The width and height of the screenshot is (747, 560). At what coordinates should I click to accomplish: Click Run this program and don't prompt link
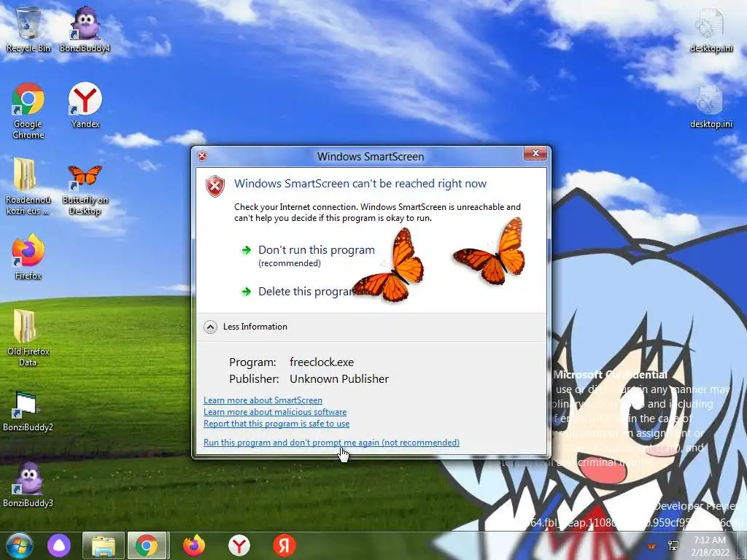tap(332, 443)
